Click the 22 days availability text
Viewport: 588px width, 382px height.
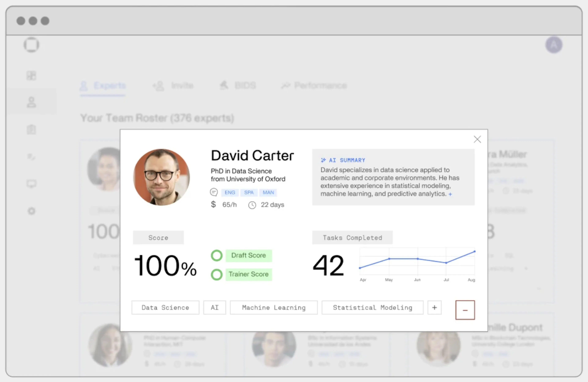click(273, 205)
